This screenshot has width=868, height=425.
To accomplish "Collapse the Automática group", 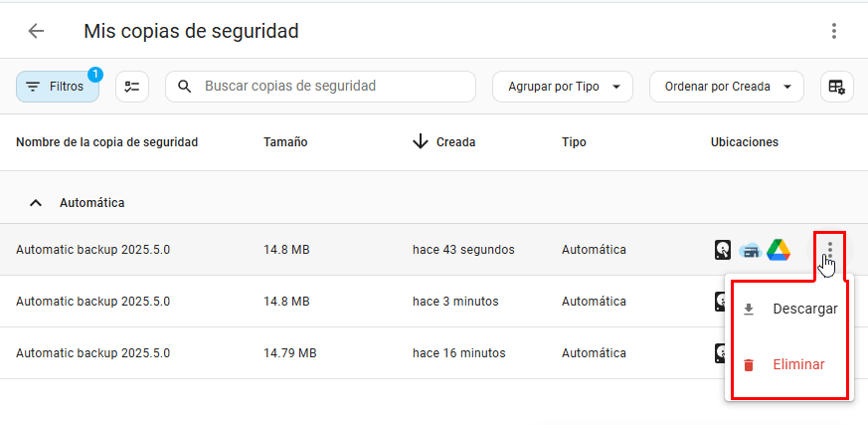I will click(37, 202).
